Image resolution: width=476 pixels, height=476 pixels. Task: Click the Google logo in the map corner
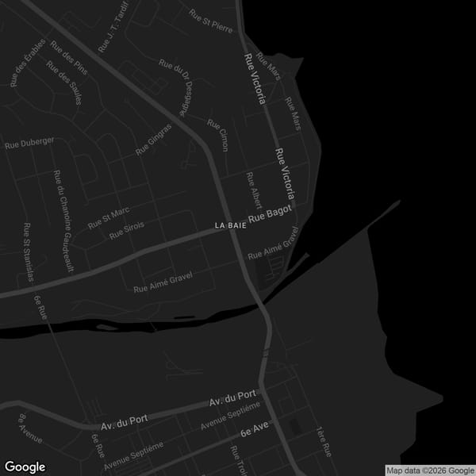[25, 466]
